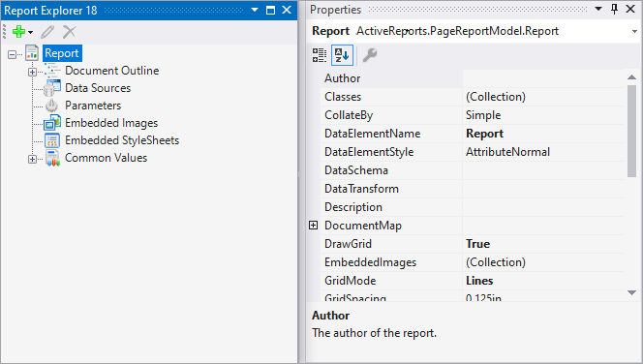Click the DataElementStyle value AttributeNormal
The width and height of the screenshot is (643, 364).
[x=507, y=152]
